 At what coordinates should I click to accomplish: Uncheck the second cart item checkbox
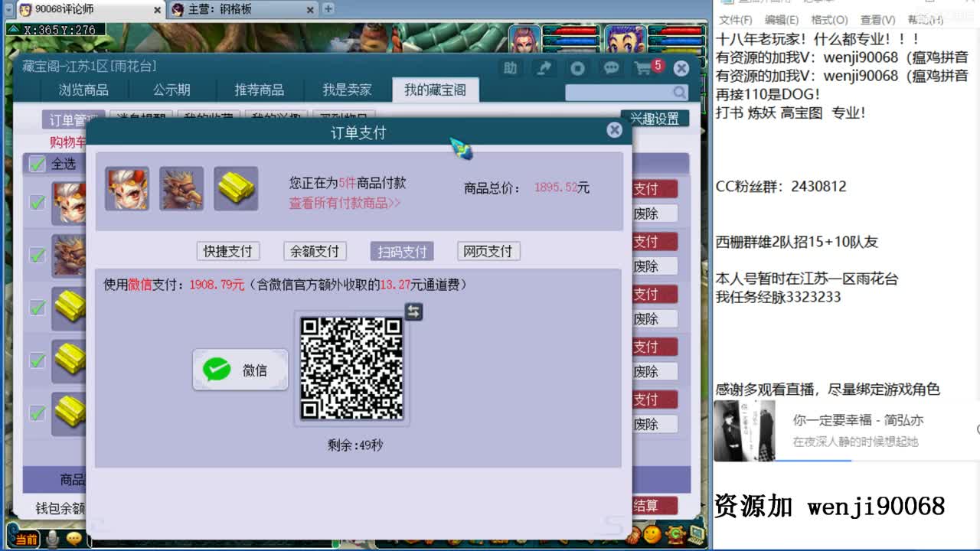coord(37,255)
